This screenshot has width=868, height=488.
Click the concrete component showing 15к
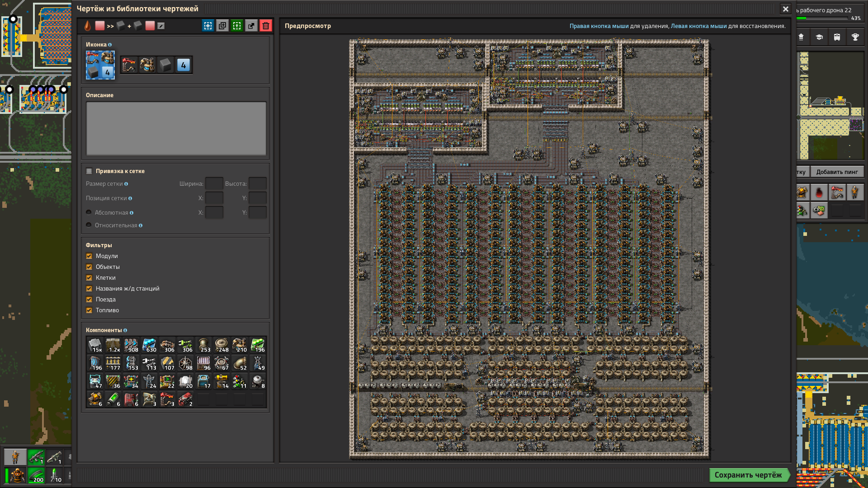(x=95, y=345)
